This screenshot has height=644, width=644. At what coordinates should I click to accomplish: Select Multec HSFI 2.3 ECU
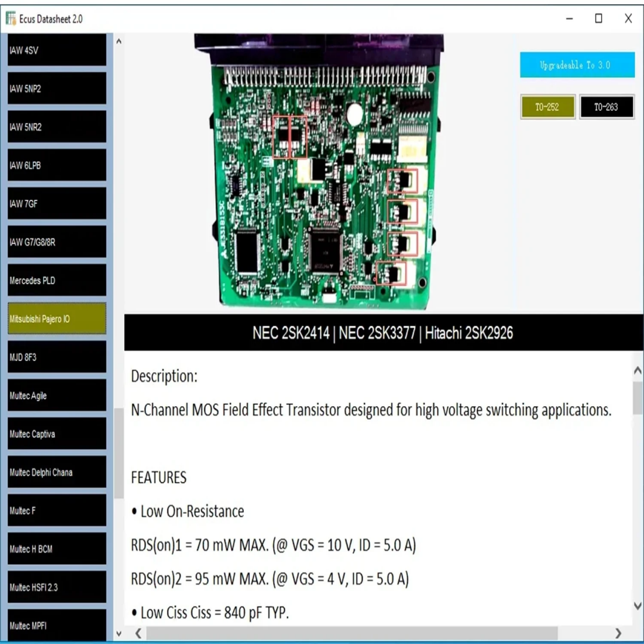[x=57, y=587]
